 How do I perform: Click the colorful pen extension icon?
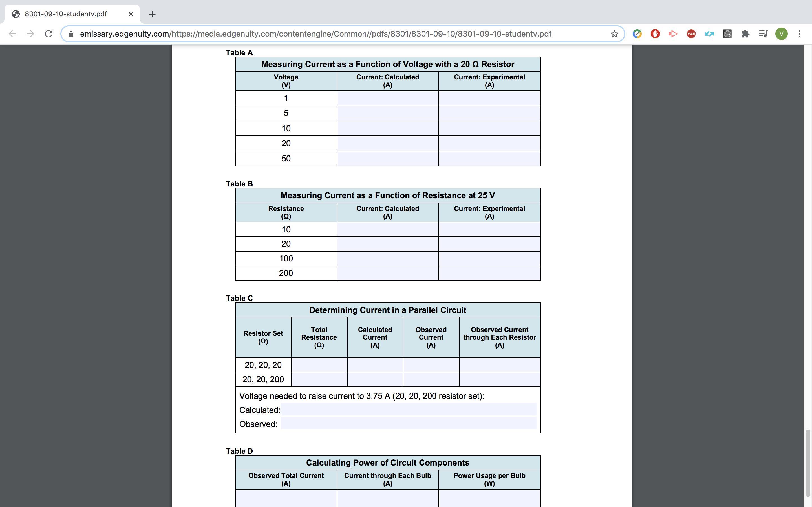637,34
